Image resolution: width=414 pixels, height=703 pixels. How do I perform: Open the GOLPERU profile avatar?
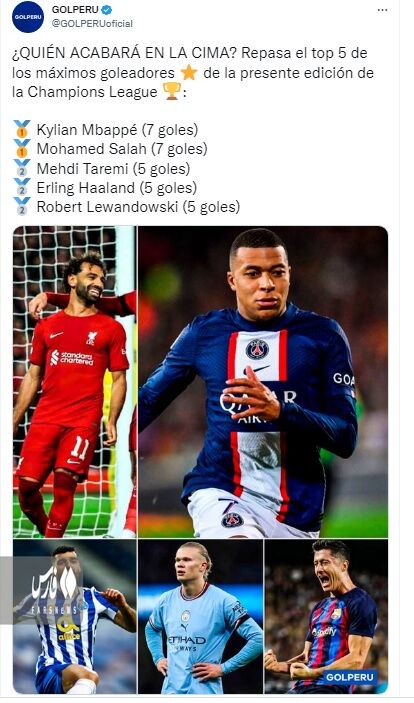[28, 17]
